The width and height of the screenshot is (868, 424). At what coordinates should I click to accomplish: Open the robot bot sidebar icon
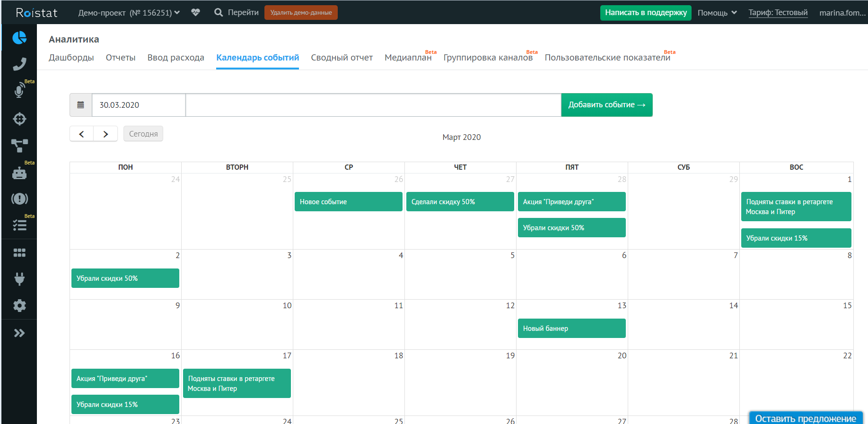[19, 173]
